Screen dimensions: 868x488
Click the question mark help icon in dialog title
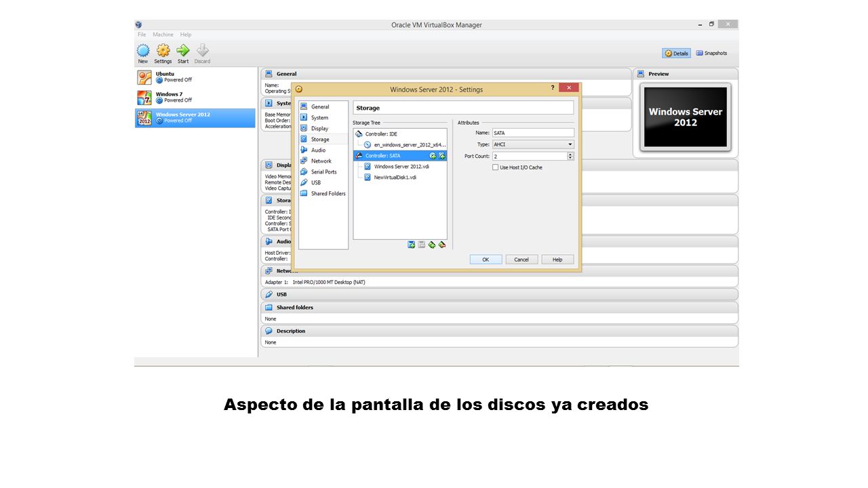coord(552,88)
